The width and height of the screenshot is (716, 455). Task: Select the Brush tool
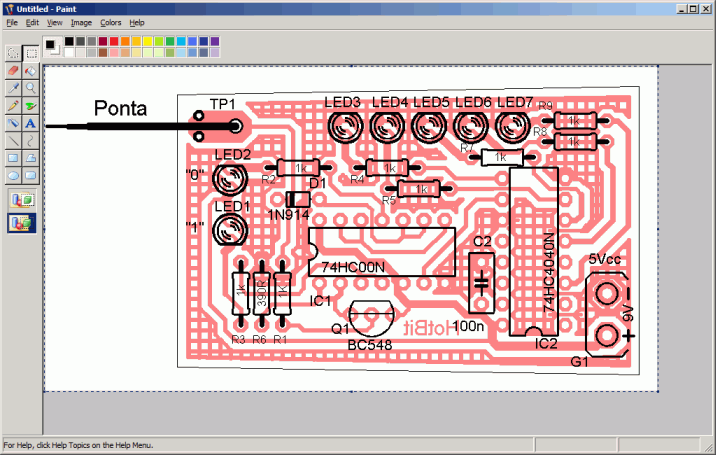pos(31,106)
